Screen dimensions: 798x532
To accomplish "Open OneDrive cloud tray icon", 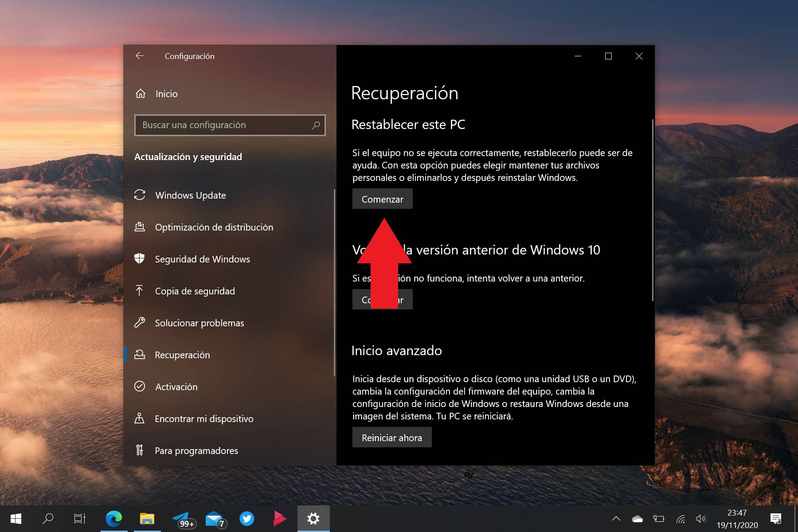I will coord(638,518).
